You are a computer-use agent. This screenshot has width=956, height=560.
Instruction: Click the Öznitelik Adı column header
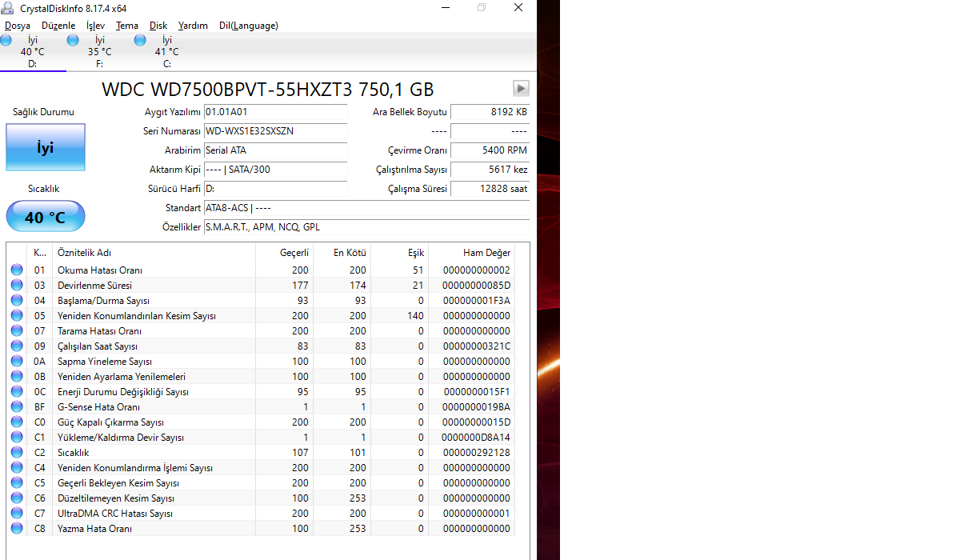pos(153,253)
